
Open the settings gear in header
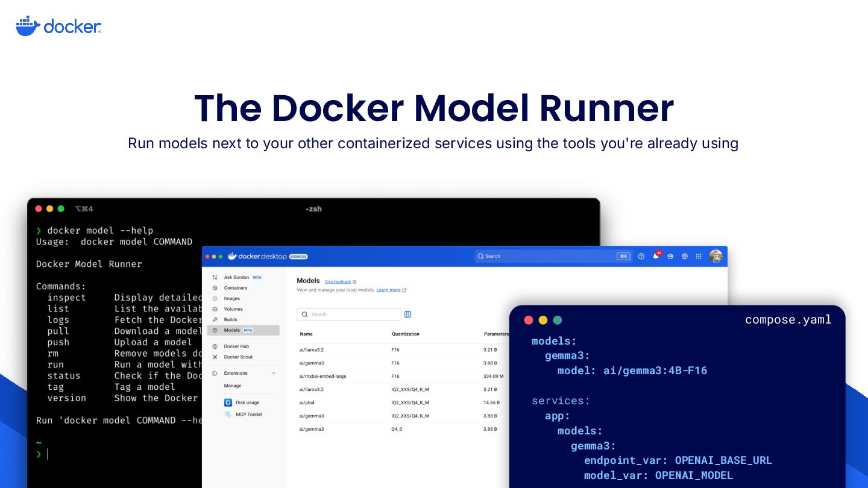pyautogui.click(x=685, y=256)
